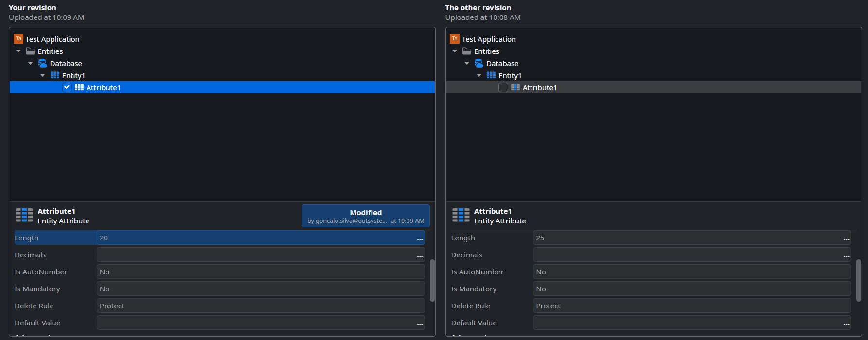
Task: Collapse Entity1 node in your revision
Action: 43,76
